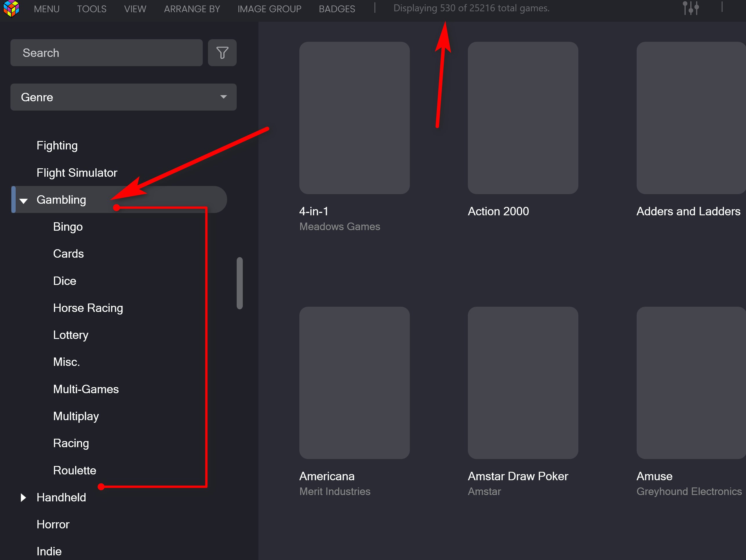Screen dimensions: 746x560
Task: Click the 4-in-1 game title
Action: [314, 211]
